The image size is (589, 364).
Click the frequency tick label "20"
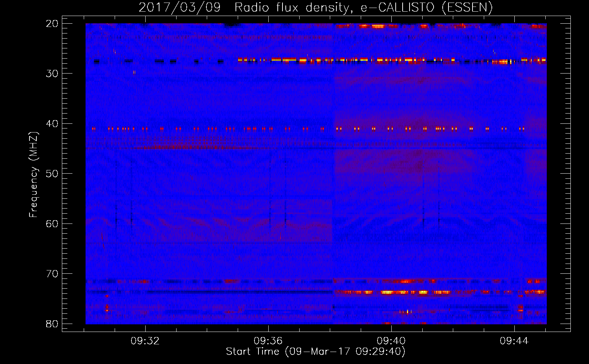52,24
